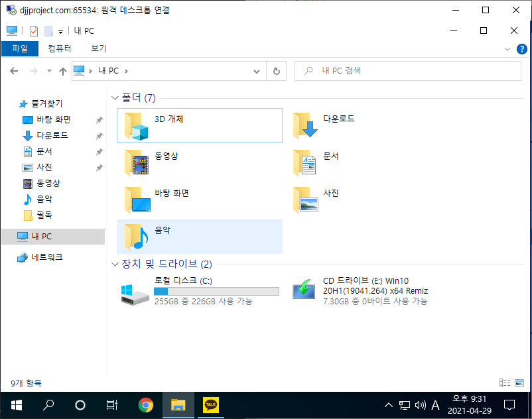The image size is (532, 419).
Task: Select 음악 in the navigation pane
Action: click(44, 200)
